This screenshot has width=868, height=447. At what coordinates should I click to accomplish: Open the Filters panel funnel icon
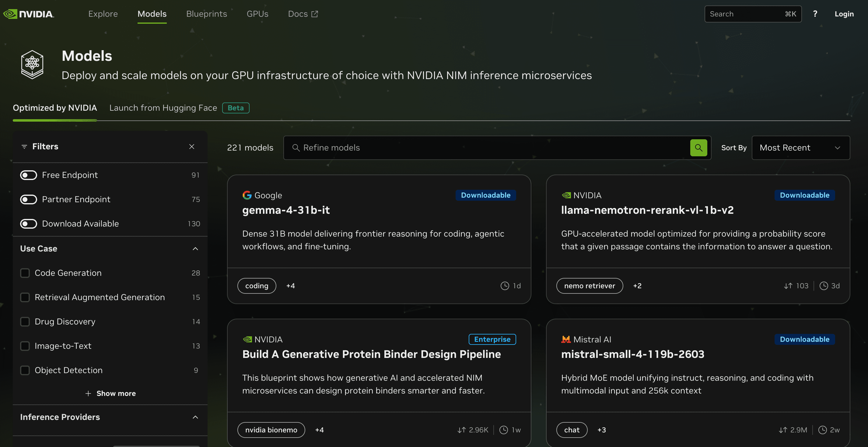point(24,147)
